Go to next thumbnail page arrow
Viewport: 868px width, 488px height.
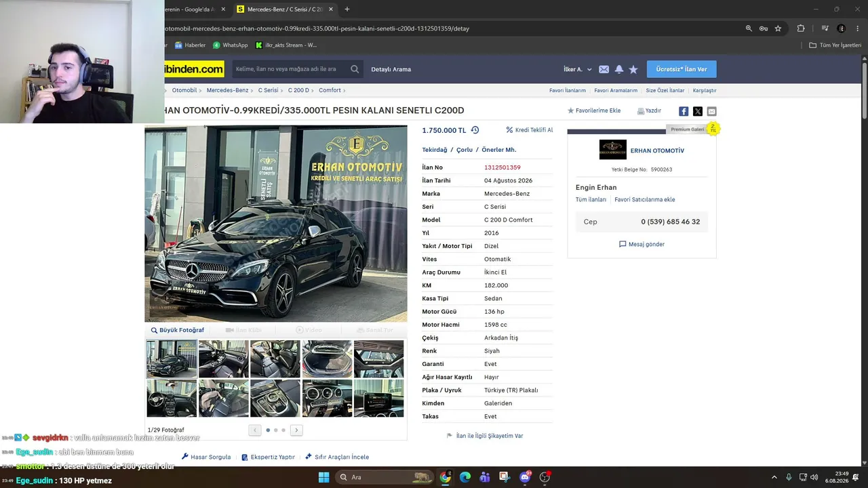tap(296, 430)
